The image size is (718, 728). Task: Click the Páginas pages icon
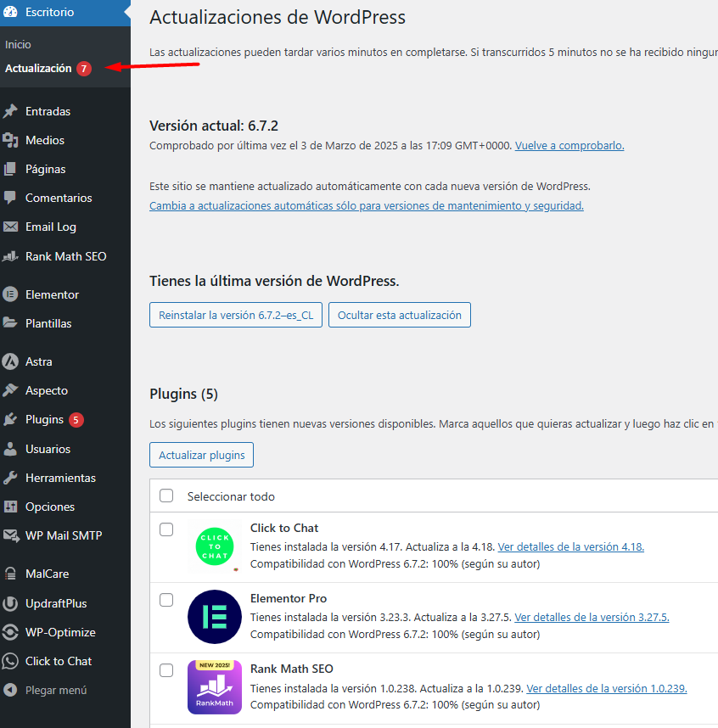[x=10, y=169]
